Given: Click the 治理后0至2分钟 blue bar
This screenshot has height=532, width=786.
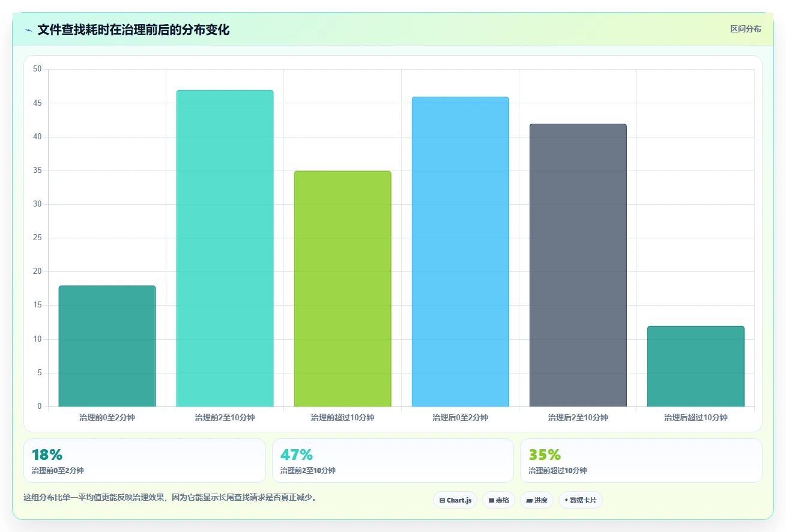Looking at the screenshot, I should click(460, 252).
